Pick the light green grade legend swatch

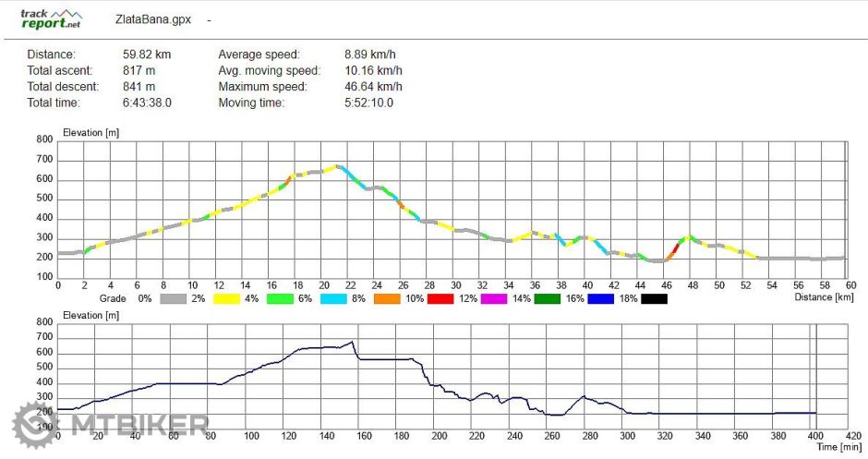(x=280, y=298)
